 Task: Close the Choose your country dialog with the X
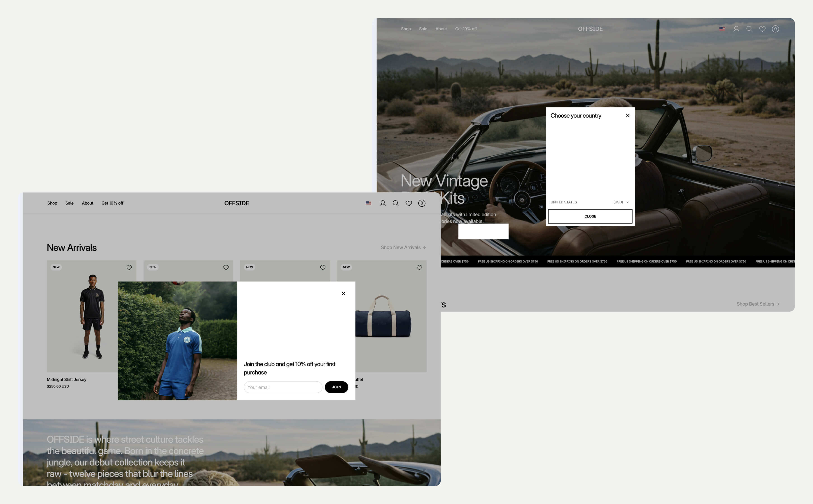(x=627, y=115)
